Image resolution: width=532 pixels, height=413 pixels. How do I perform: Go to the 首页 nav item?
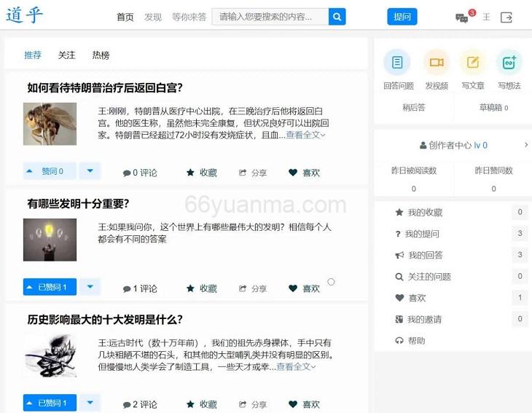125,17
